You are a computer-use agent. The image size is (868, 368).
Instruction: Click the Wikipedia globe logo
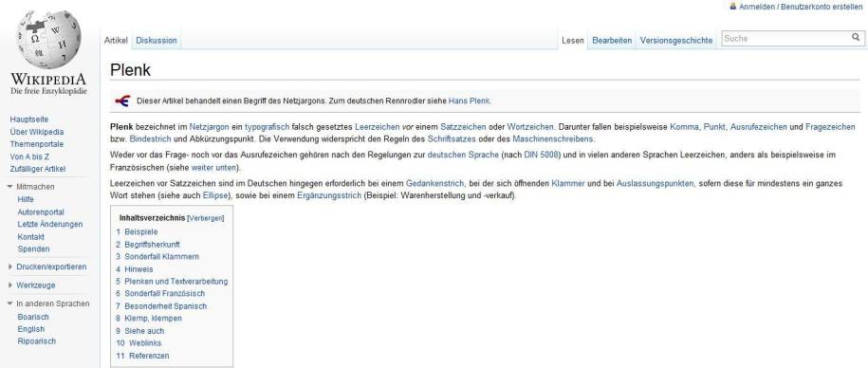point(48,40)
